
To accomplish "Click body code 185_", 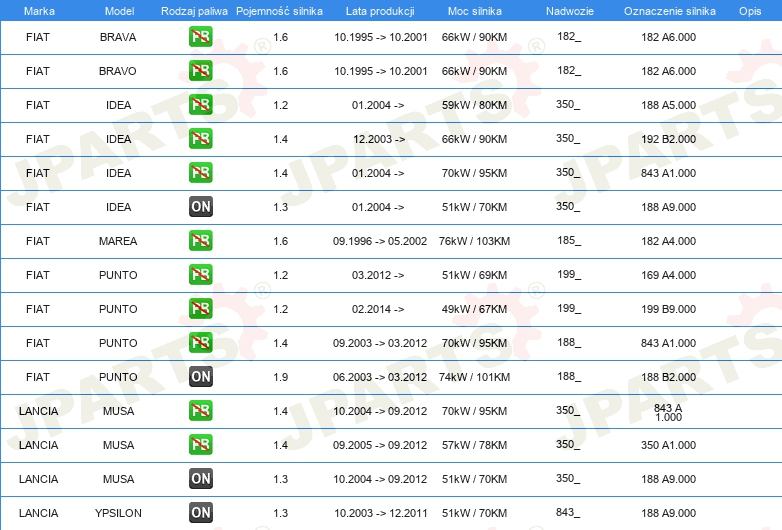I will [569, 240].
